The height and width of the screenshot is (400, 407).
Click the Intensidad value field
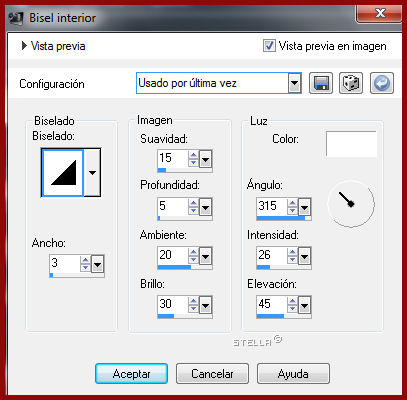[272, 256]
